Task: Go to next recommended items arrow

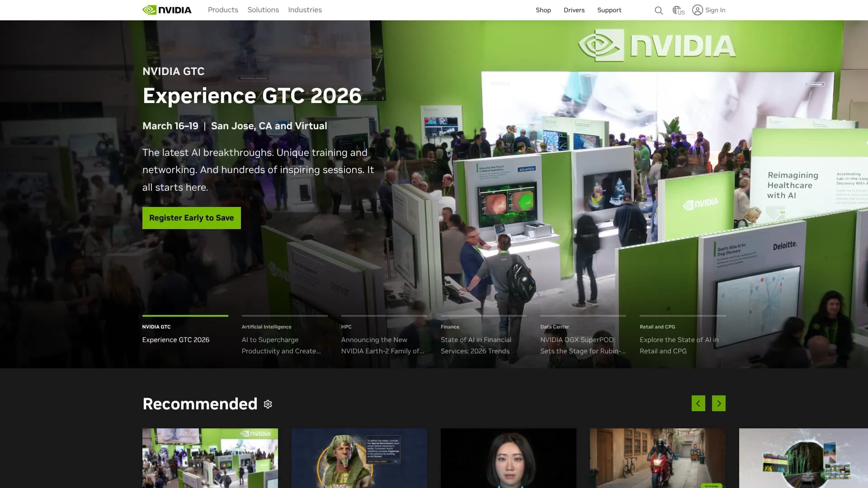Action: (719, 404)
